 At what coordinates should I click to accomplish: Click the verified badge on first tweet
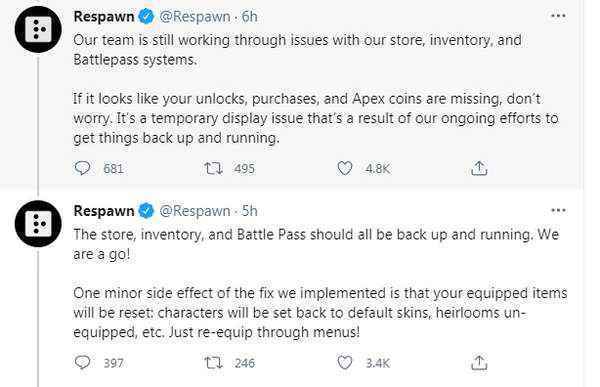(146, 16)
